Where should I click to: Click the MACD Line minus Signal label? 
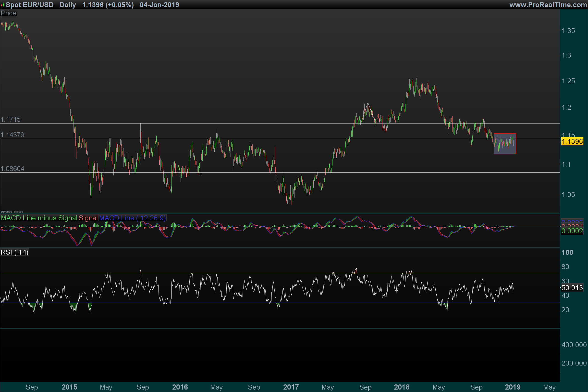pyautogui.click(x=39, y=218)
